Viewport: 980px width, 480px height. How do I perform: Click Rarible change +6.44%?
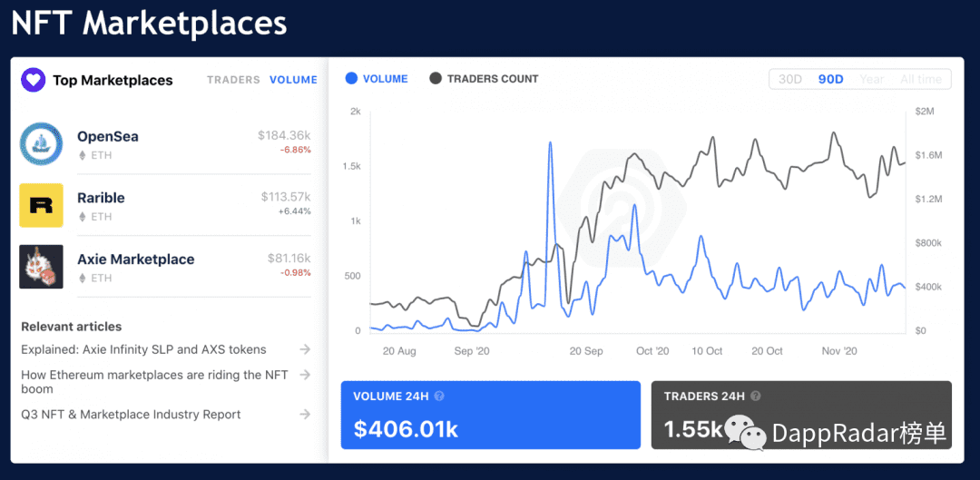294,211
